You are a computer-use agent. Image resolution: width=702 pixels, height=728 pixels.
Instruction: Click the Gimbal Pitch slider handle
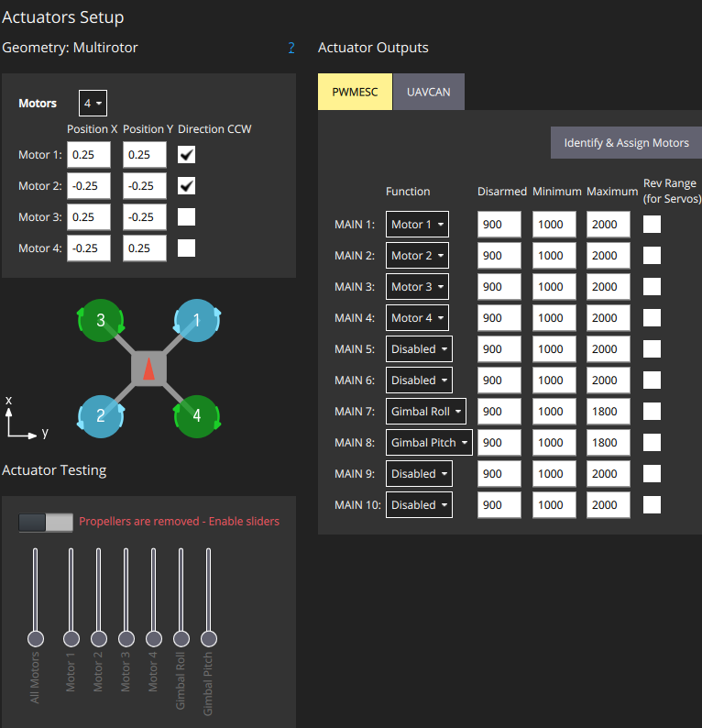click(209, 639)
